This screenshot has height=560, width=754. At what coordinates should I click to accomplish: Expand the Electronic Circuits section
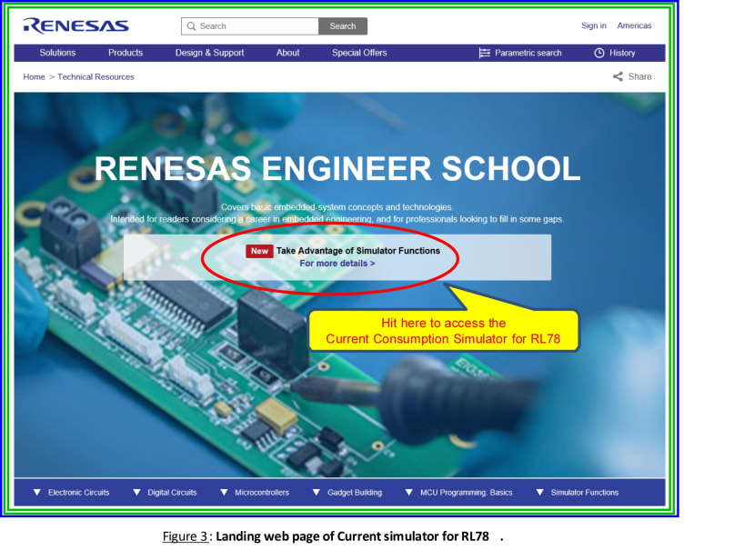tap(71, 492)
